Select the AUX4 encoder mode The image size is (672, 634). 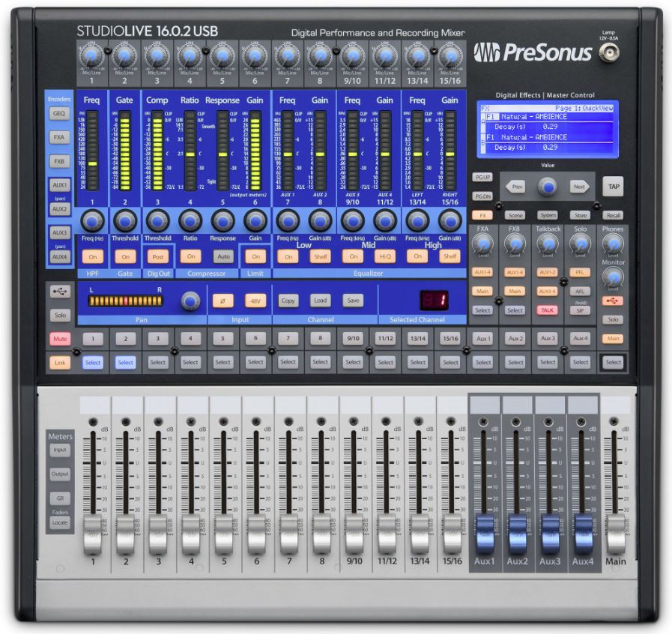[59, 257]
